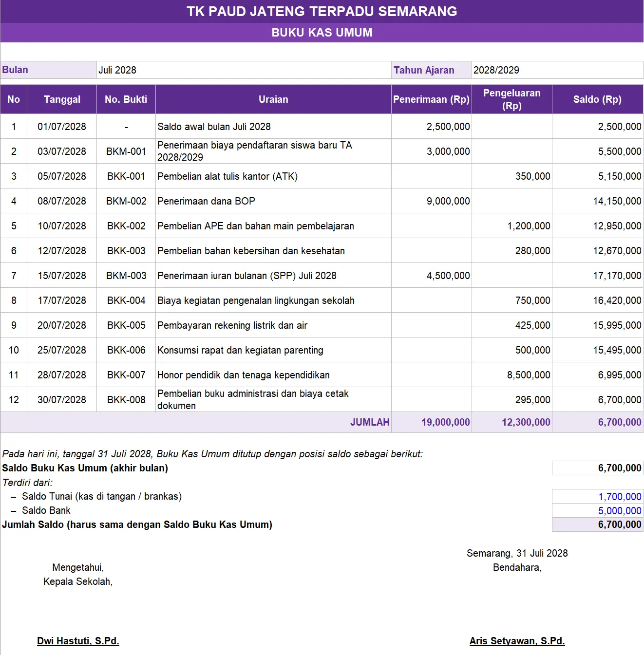The width and height of the screenshot is (644, 655).
Task: Click the name 'Dwi Hastuti, S.Pd.'
Action: coord(78,641)
